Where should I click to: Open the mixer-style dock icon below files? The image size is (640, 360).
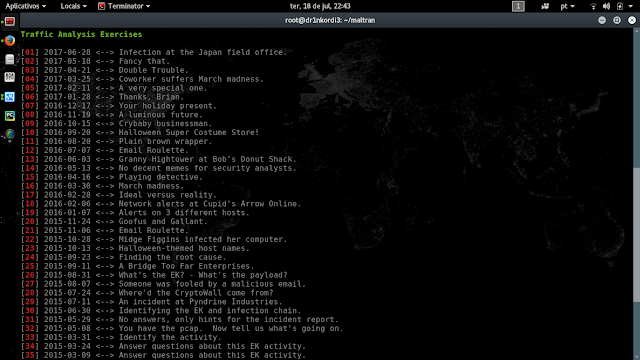10,77
